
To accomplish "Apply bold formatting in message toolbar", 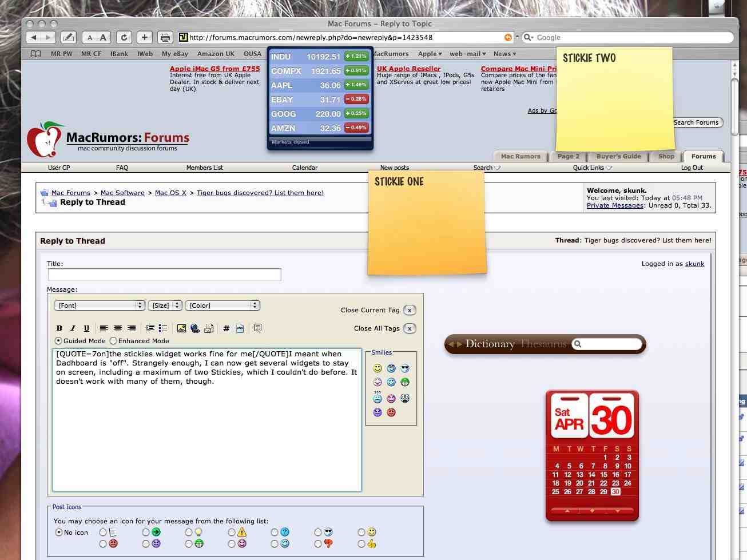I will (x=59, y=328).
